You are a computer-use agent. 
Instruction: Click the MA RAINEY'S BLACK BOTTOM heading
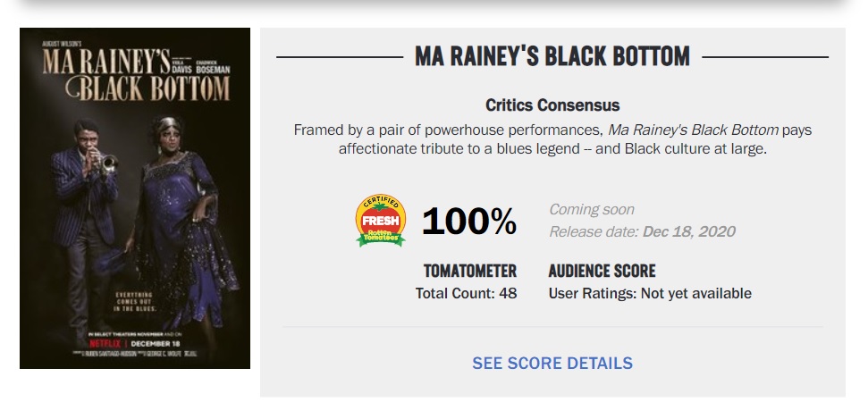(552, 56)
